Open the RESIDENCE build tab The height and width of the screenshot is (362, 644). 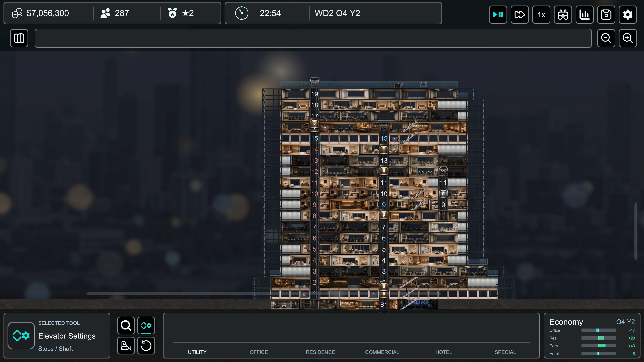pos(320,352)
